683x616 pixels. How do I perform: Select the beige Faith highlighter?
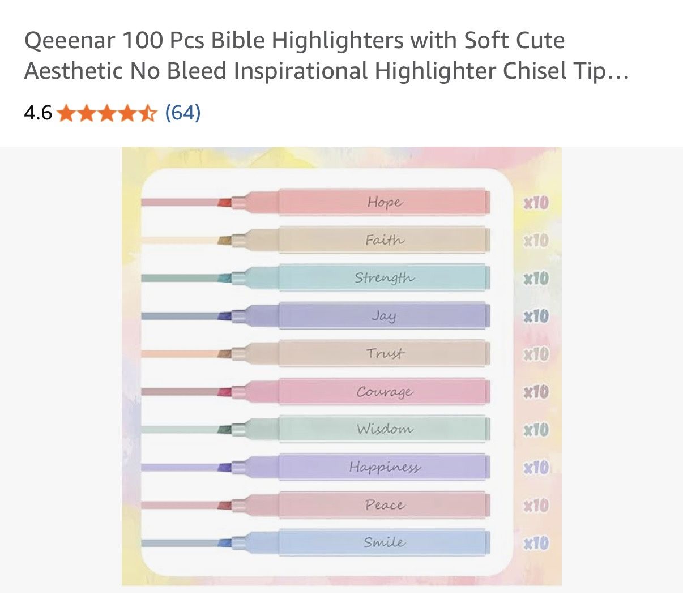click(x=383, y=240)
